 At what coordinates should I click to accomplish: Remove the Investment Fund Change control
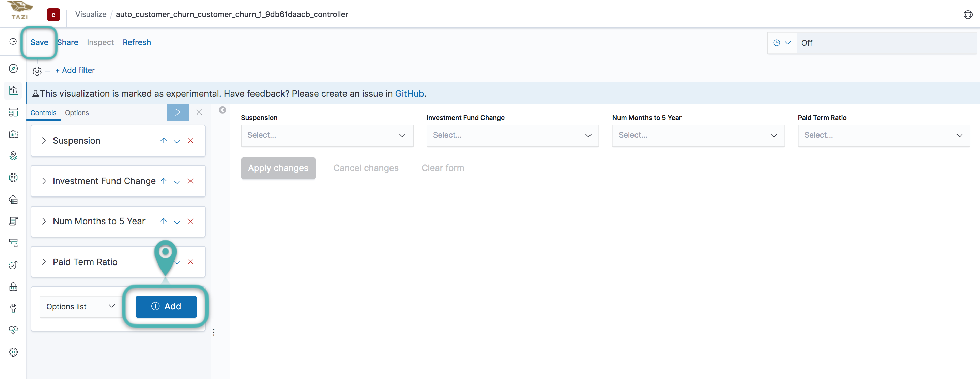[190, 181]
